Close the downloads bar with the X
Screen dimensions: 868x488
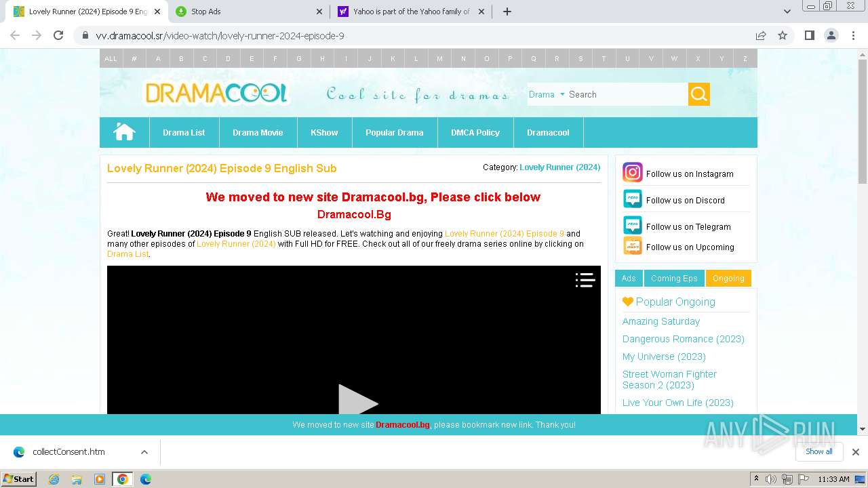point(855,451)
